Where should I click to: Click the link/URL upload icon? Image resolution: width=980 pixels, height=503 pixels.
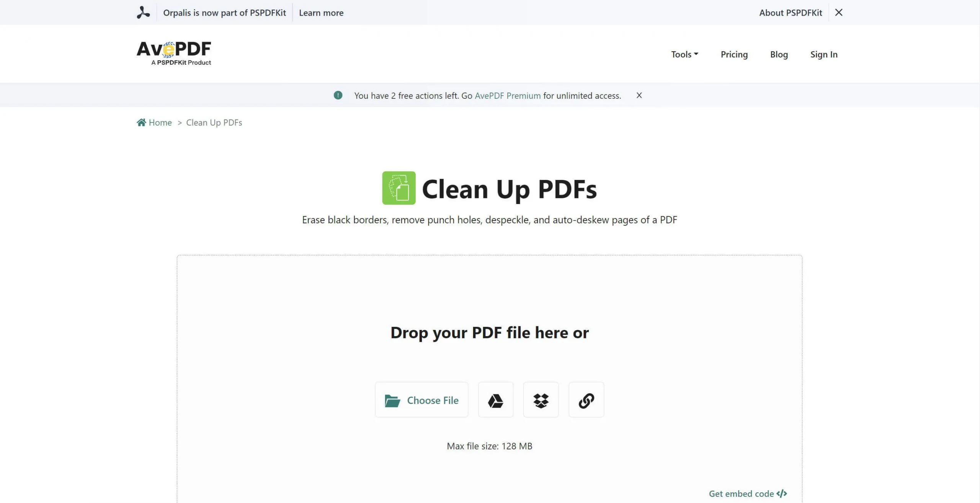586,399
